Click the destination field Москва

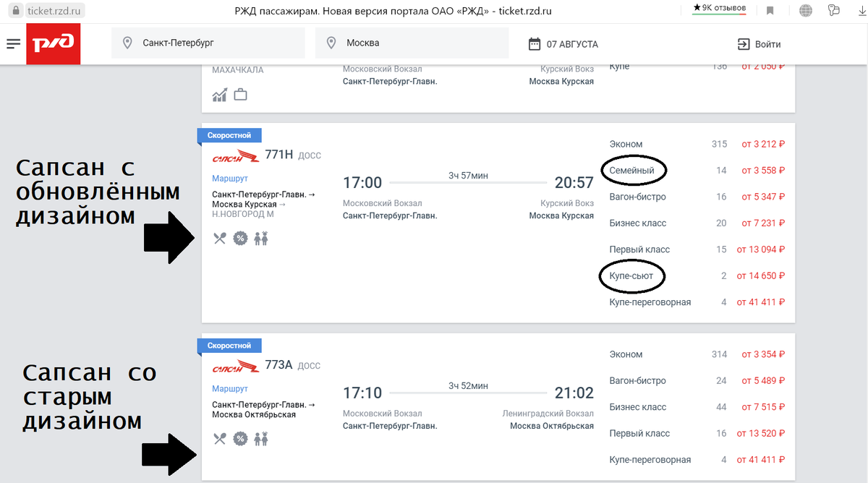(412, 43)
